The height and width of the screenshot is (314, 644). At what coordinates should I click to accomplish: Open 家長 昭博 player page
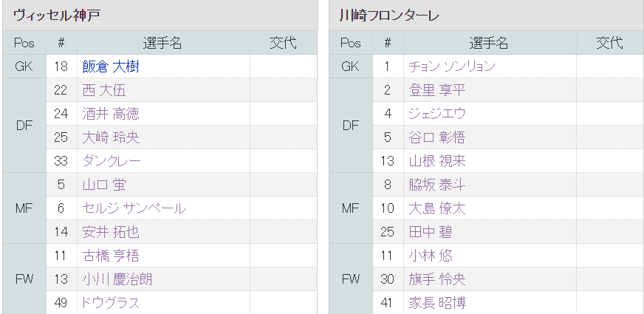436,303
